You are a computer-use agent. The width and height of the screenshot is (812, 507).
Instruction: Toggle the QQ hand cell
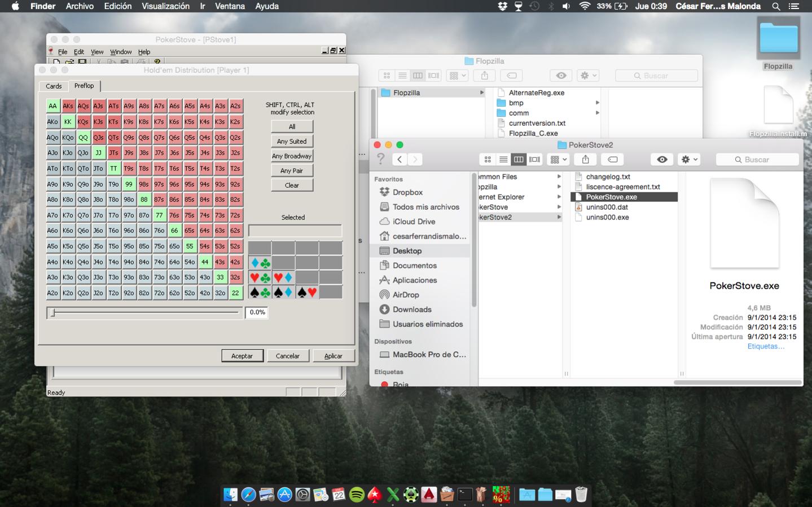(x=83, y=138)
